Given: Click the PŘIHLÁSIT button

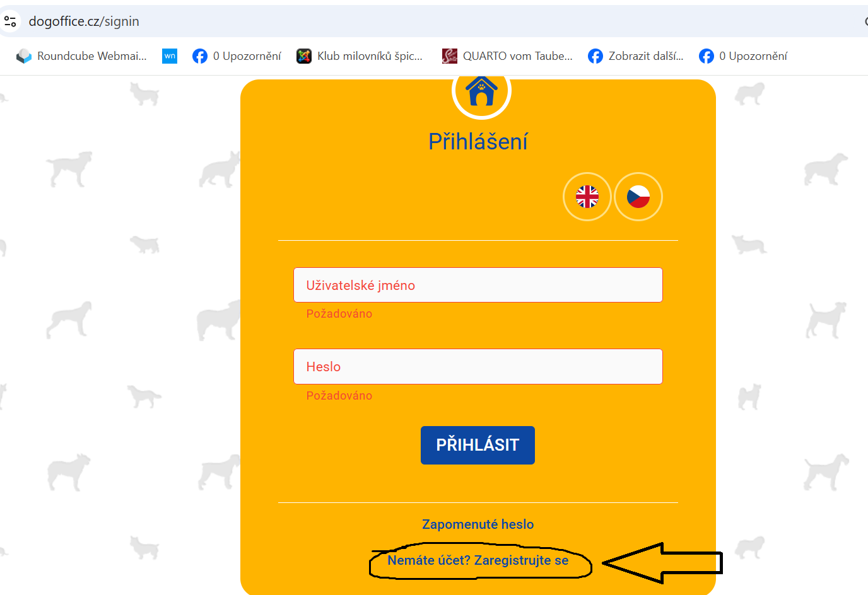Looking at the screenshot, I should click(x=478, y=445).
